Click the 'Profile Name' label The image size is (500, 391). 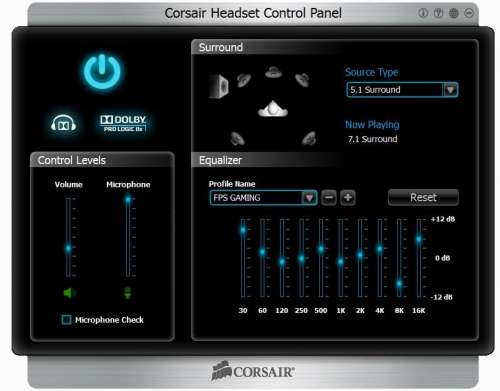pyautogui.click(x=232, y=184)
